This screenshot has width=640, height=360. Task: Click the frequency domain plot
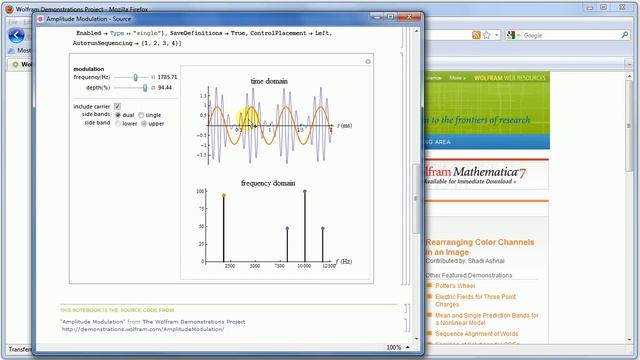click(x=273, y=224)
